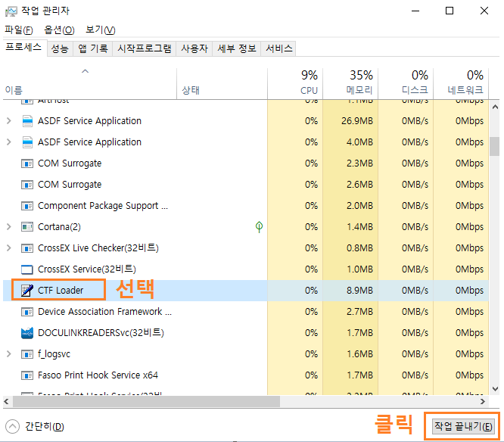Select the Component Package Support row text
The width and height of the screenshot is (504, 442).
[103, 206]
